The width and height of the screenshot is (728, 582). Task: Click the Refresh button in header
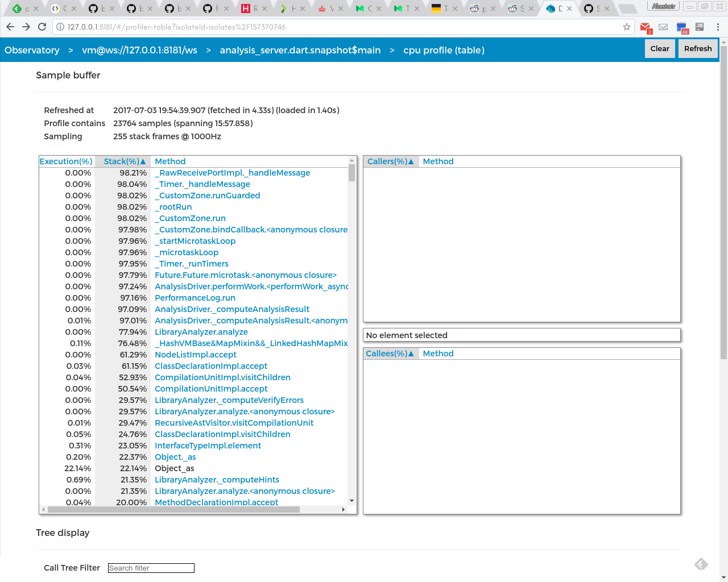[698, 49]
